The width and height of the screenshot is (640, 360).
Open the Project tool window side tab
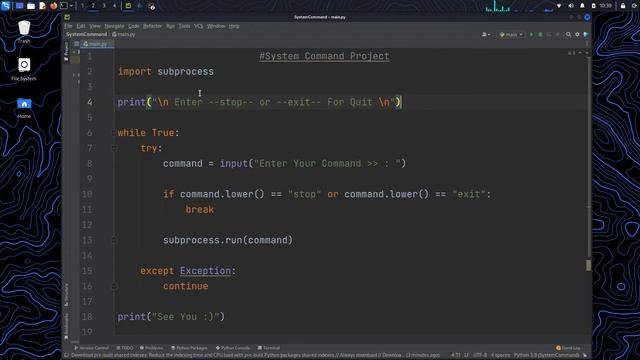66,51
